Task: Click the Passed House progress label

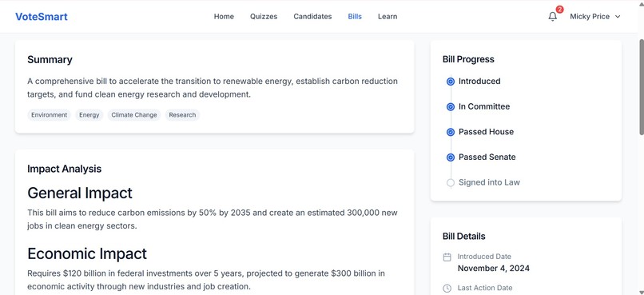Action: click(486, 132)
